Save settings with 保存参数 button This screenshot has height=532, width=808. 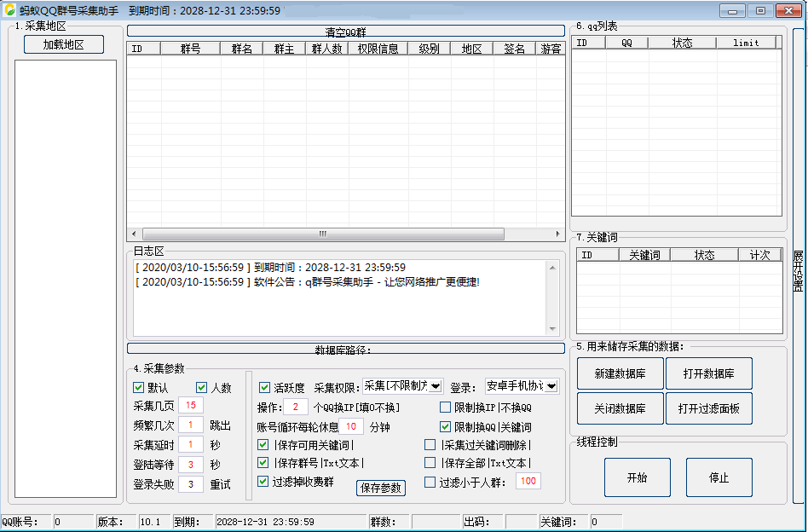pyautogui.click(x=381, y=488)
